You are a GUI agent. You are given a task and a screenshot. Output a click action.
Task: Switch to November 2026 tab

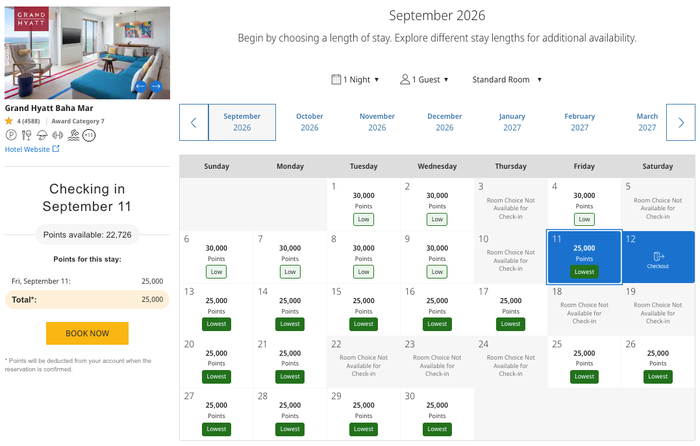(x=377, y=122)
